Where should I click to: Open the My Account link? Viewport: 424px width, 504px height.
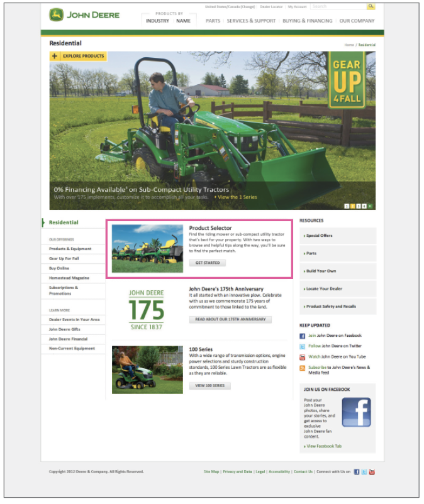(x=298, y=7)
